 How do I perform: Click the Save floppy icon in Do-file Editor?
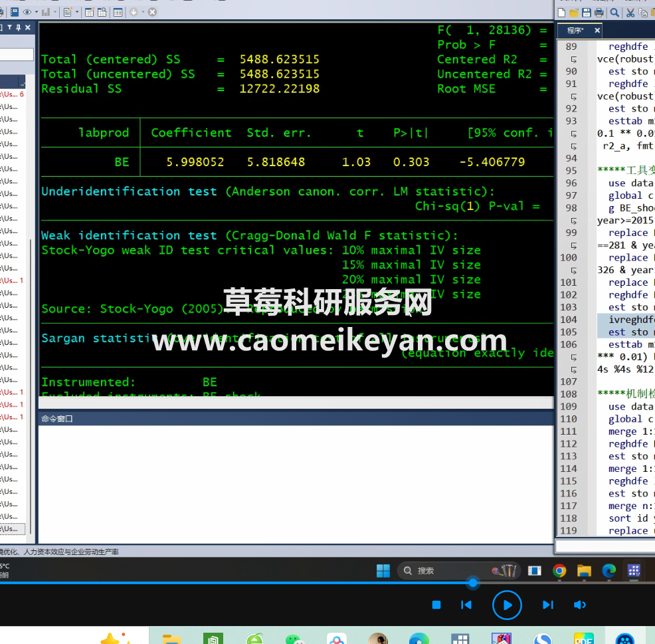(587, 13)
